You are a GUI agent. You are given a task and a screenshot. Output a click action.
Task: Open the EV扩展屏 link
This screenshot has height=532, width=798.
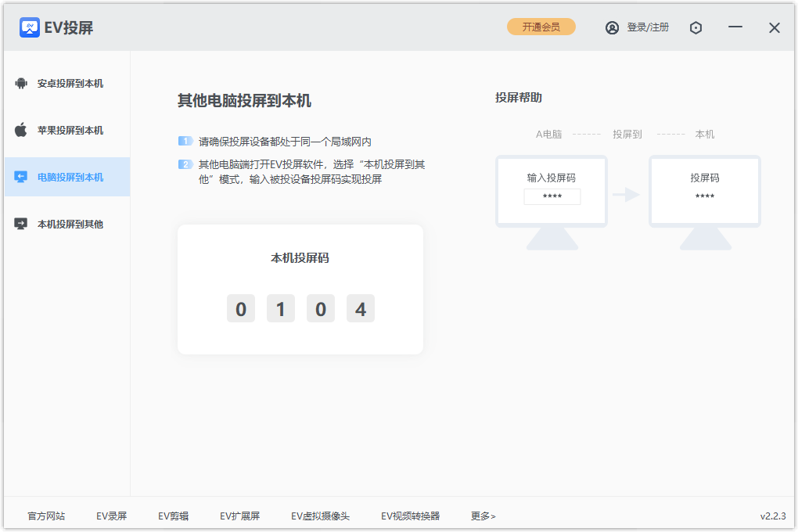[x=239, y=516]
